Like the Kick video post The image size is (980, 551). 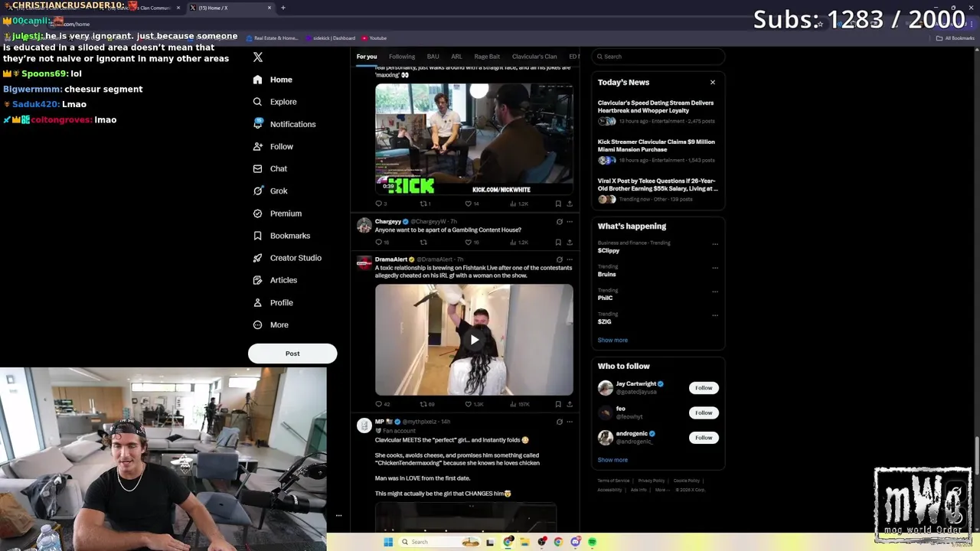tap(469, 204)
